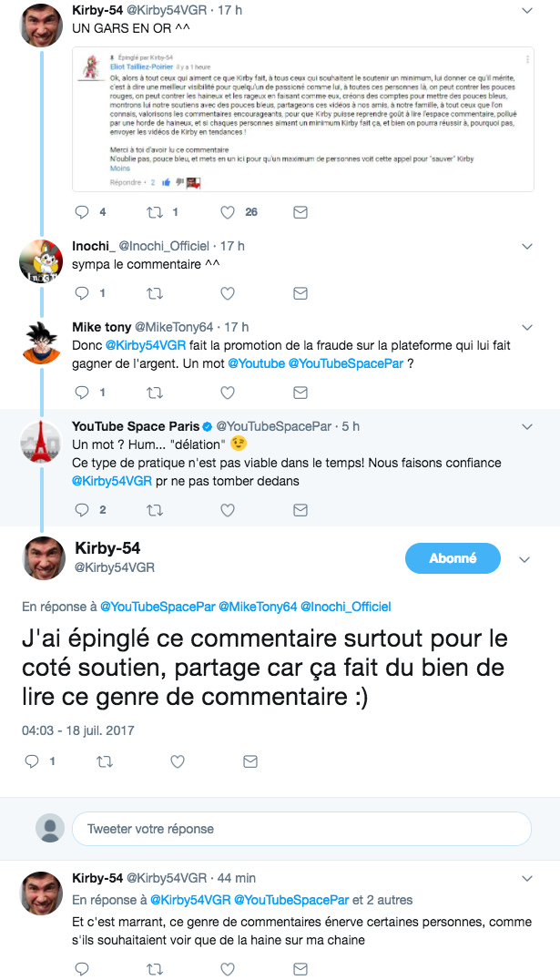Expand the chevron menu on Mike tony's tweet
The width and height of the screenshot is (560, 980).
click(527, 328)
